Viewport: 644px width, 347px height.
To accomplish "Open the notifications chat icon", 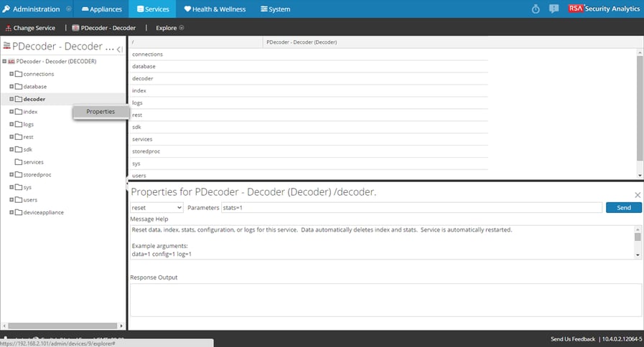I will pos(554,9).
